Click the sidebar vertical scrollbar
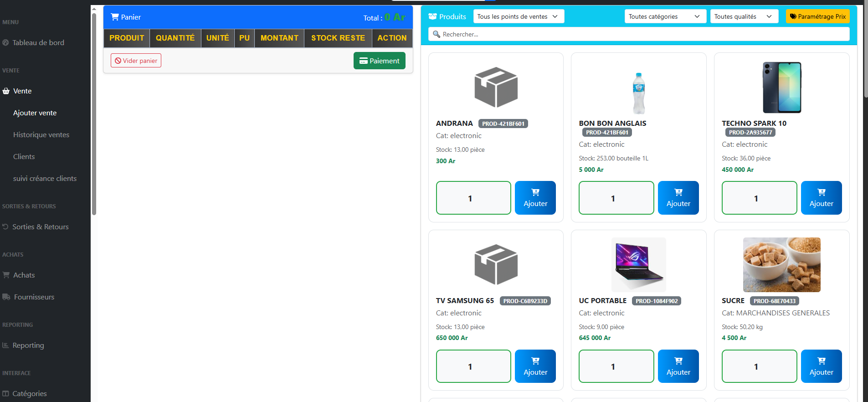868x402 pixels. pos(94,114)
